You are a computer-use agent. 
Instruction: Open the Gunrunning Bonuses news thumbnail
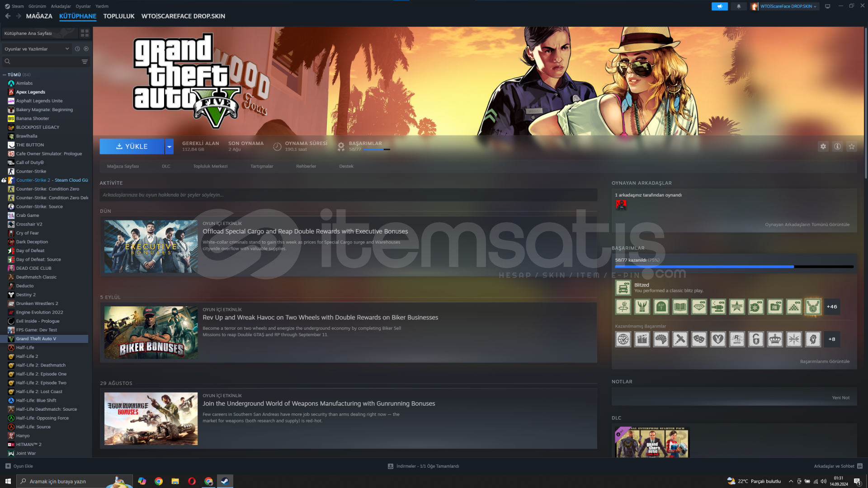151,419
